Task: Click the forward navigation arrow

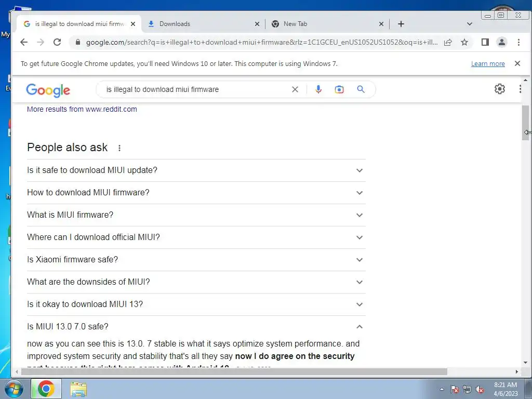Action: [x=41, y=42]
